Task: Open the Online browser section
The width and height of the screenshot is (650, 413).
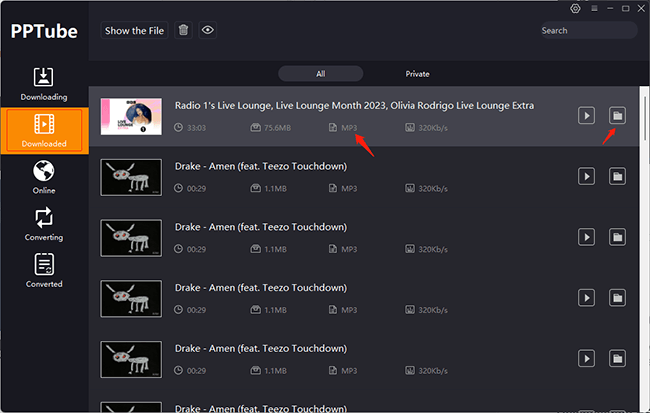Action: (x=44, y=177)
